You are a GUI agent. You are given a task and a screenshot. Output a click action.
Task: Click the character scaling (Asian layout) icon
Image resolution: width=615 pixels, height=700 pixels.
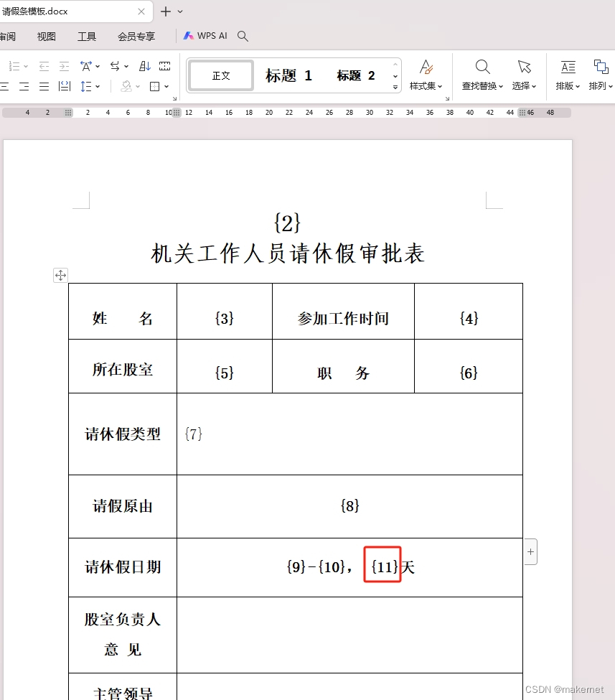point(85,67)
